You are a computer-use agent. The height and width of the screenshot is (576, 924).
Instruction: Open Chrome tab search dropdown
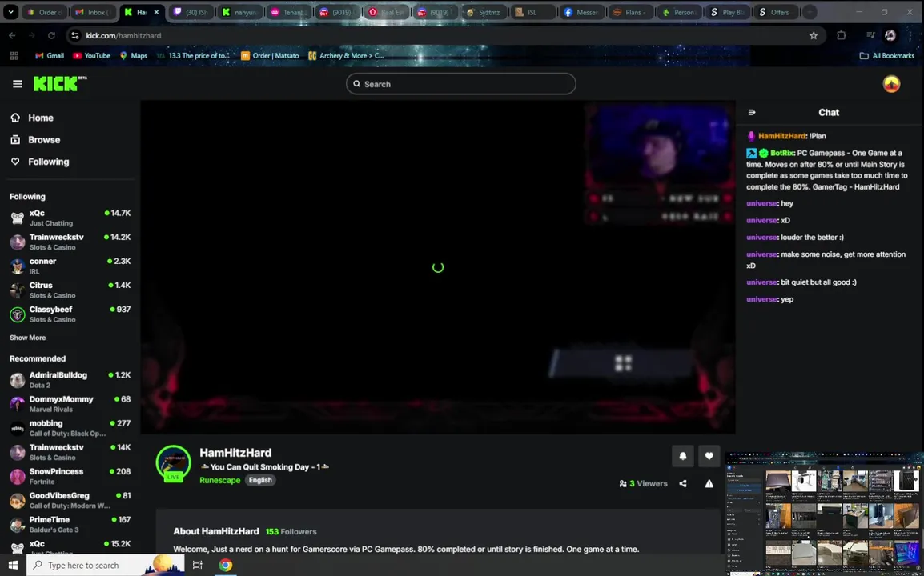10,12
